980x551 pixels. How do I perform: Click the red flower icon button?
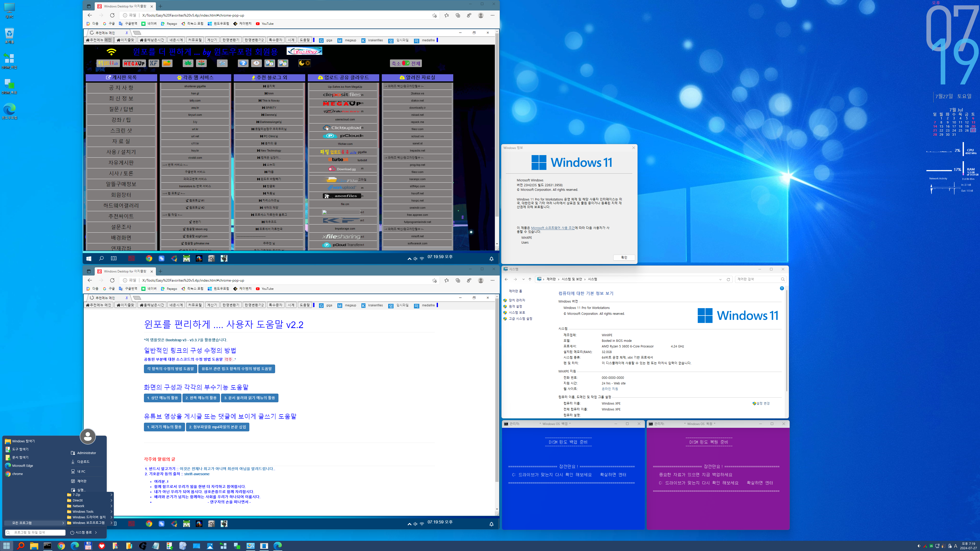pos(202,63)
